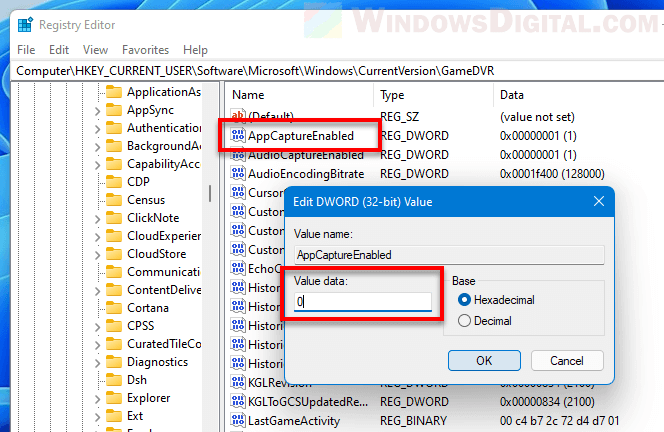Select the Ext folder icon
The width and height of the screenshot is (664, 432).
[x=114, y=416]
